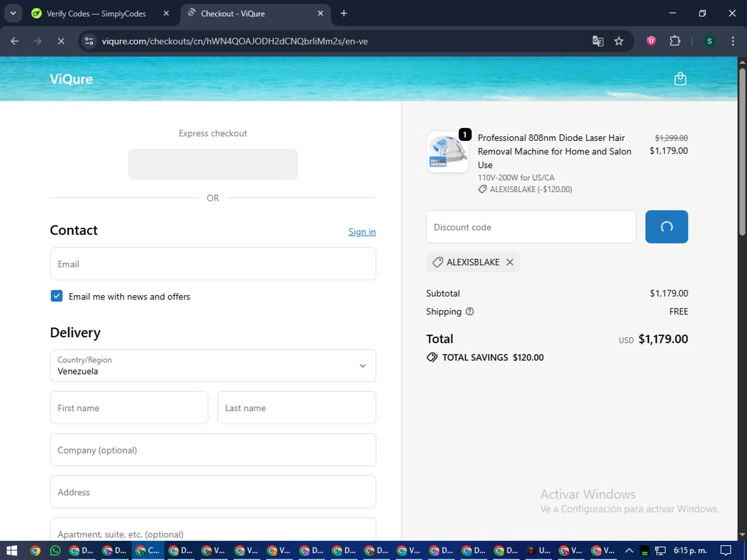Click the taskbar item labeled U...
This screenshot has width=747, height=560.
(540, 551)
